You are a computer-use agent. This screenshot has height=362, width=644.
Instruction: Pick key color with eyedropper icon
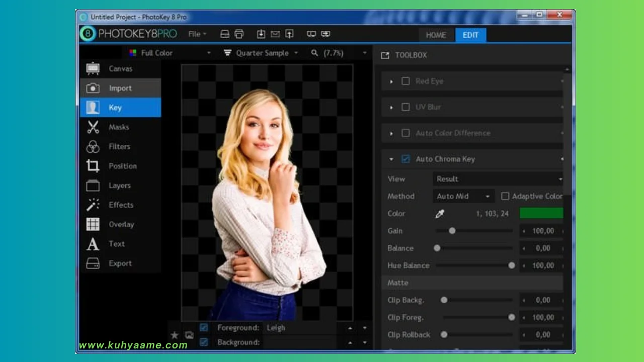[x=440, y=214]
